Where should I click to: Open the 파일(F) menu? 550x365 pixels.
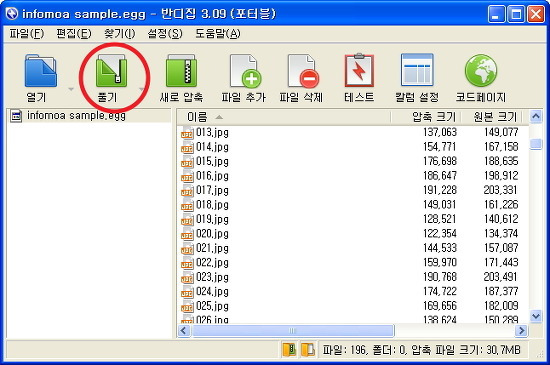point(27,34)
